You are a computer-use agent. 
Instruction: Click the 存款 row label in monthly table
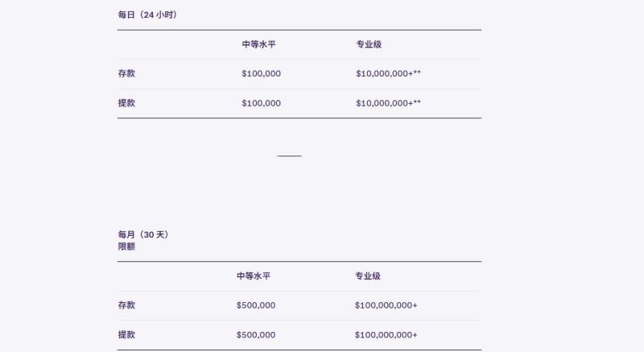point(126,305)
